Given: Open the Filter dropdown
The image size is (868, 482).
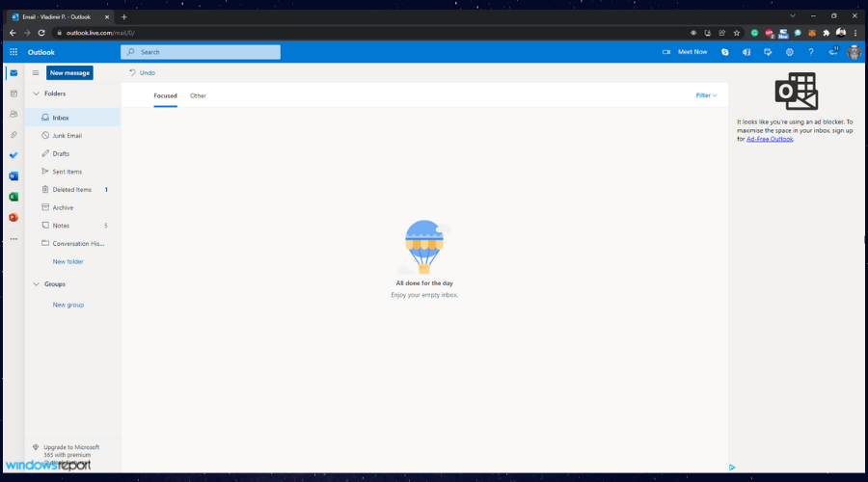Looking at the screenshot, I should (x=706, y=95).
